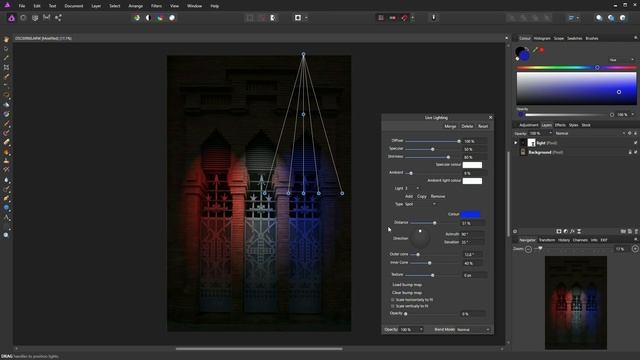Select the Erase Brush tool

(6, 142)
